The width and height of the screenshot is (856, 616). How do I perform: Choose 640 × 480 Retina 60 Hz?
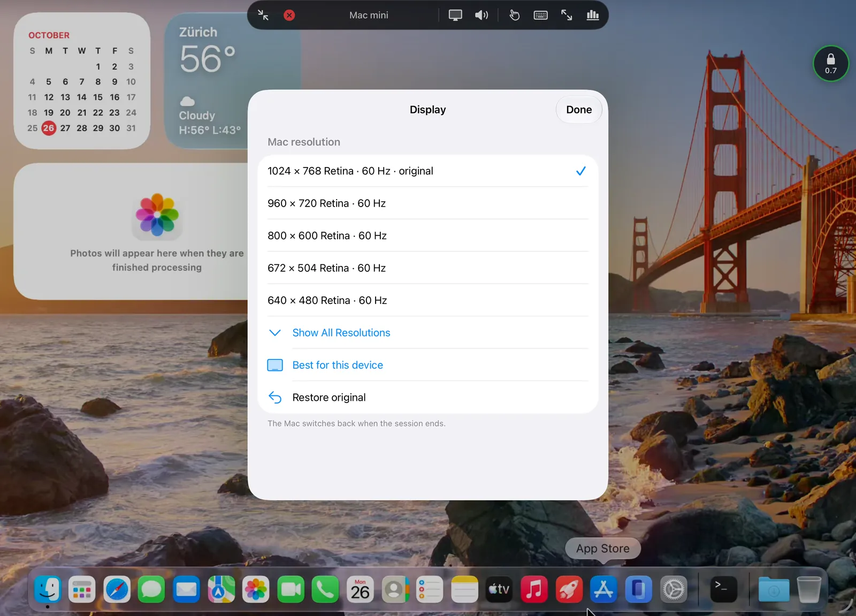(427, 300)
